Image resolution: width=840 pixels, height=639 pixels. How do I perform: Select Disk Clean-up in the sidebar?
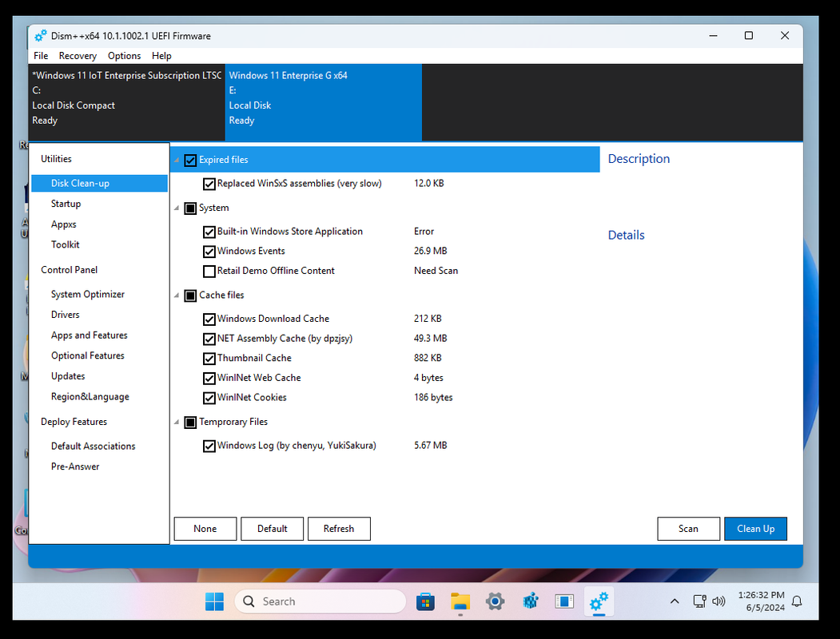(99, 183)
